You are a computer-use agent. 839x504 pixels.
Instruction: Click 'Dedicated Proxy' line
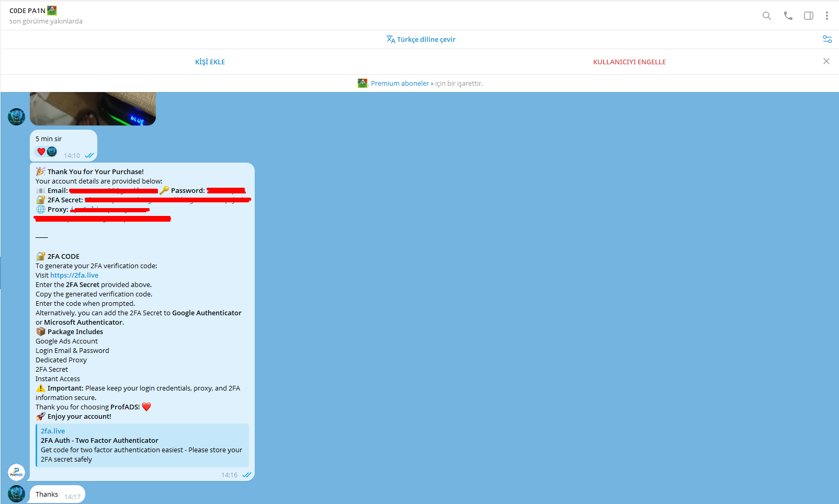tap(61, 360)
